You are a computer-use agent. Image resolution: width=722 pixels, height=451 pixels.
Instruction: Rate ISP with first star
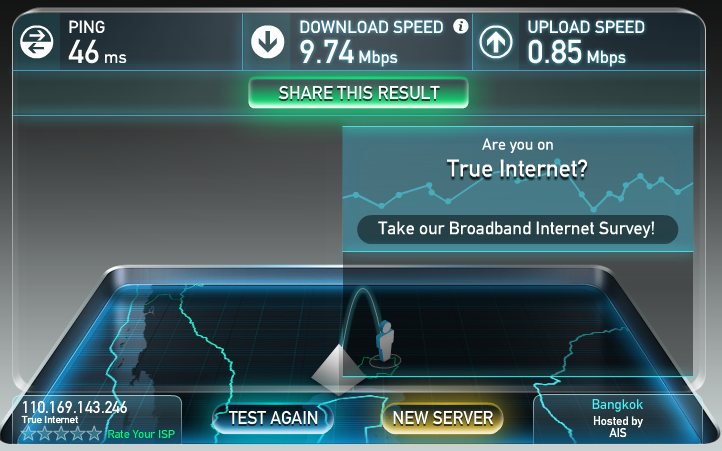pyautogui.click(x=29, y=433)
